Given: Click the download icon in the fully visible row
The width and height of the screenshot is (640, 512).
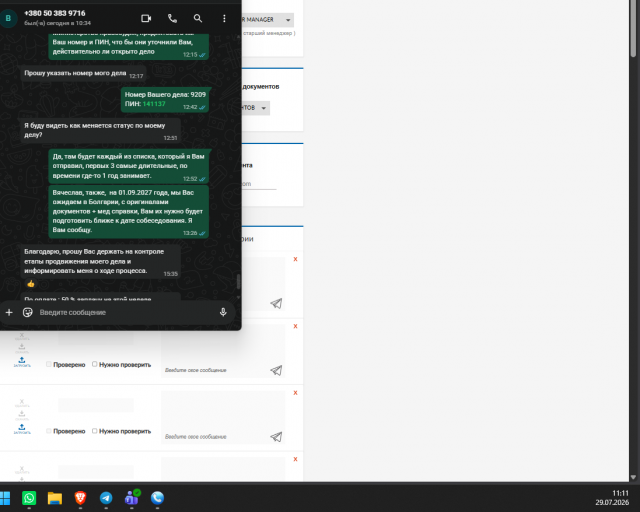Looking at the screenshot, I should tap(22, 415).
